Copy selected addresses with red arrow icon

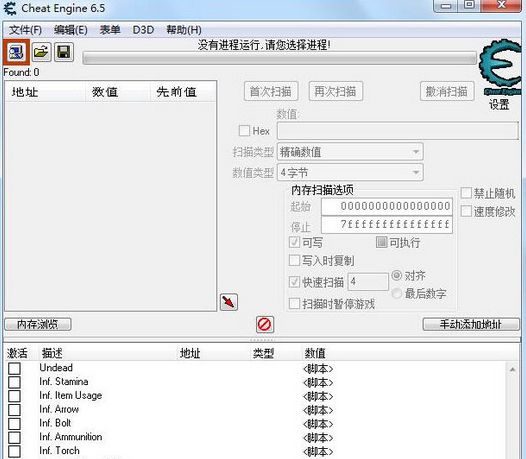pyautogui.click(x=229, y=302)
